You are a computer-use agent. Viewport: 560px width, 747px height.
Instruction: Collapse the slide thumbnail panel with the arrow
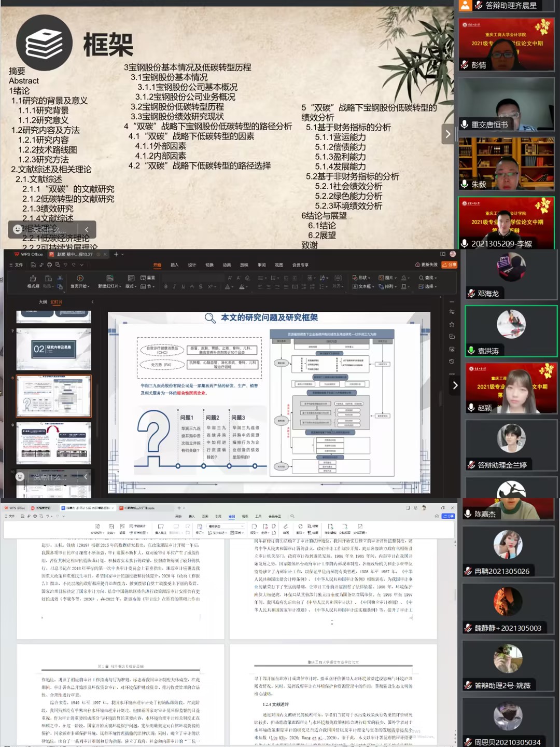pyautogui.click(x=92, y=302)
